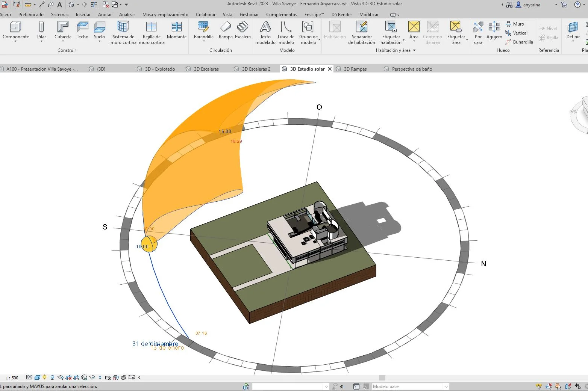Click the yellow sun on the sun path

(149, 244)
